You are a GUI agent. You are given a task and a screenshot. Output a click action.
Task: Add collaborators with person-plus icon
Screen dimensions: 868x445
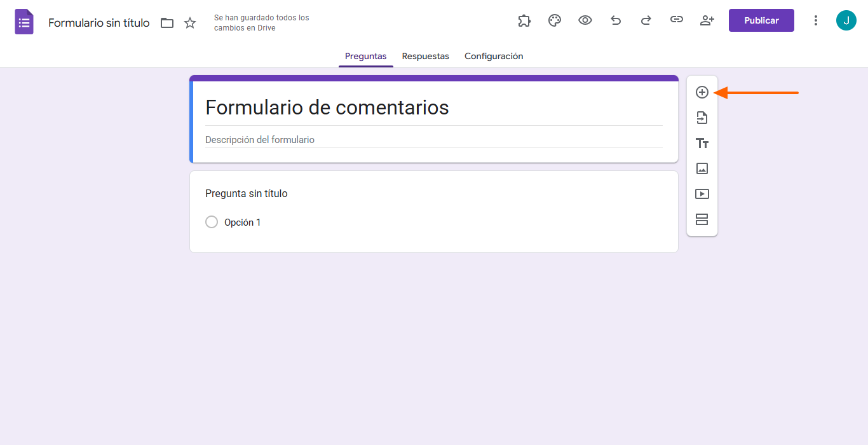click(707, 20)
